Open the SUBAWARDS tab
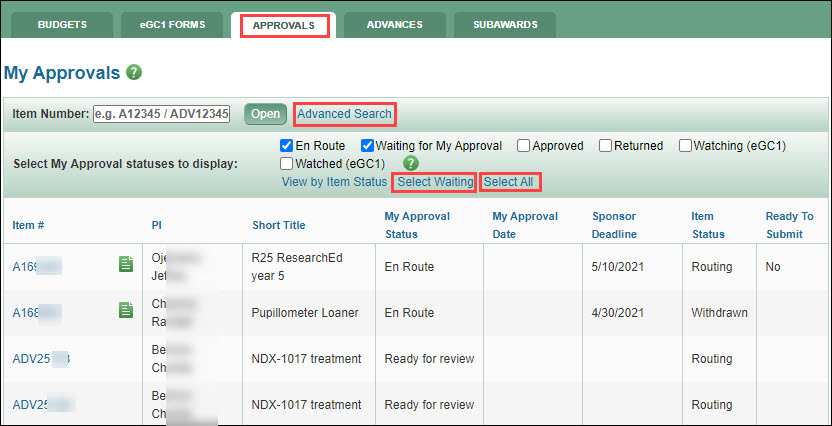 click(504, 25)
